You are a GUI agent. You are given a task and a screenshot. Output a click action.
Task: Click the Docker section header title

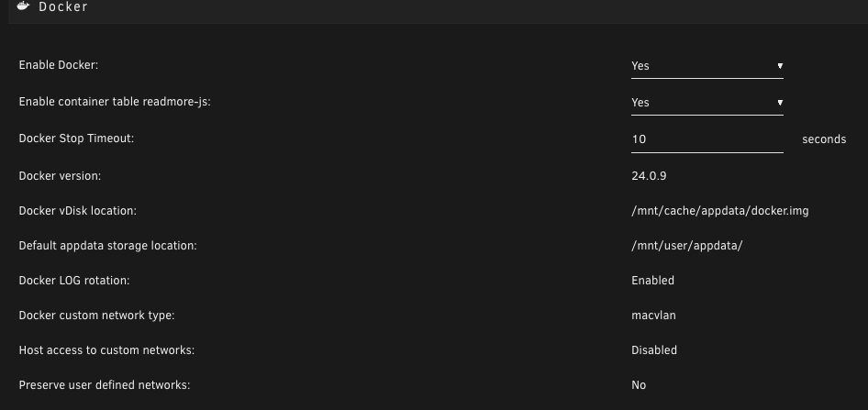pyautogui.click(x=63, y=7)
